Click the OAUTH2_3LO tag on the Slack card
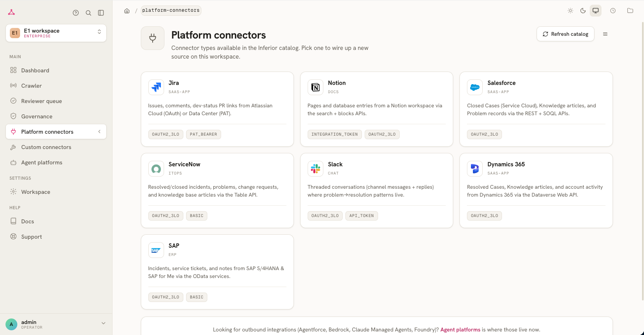The width and height of the screenshot is (644, 335). pos(325,216)
